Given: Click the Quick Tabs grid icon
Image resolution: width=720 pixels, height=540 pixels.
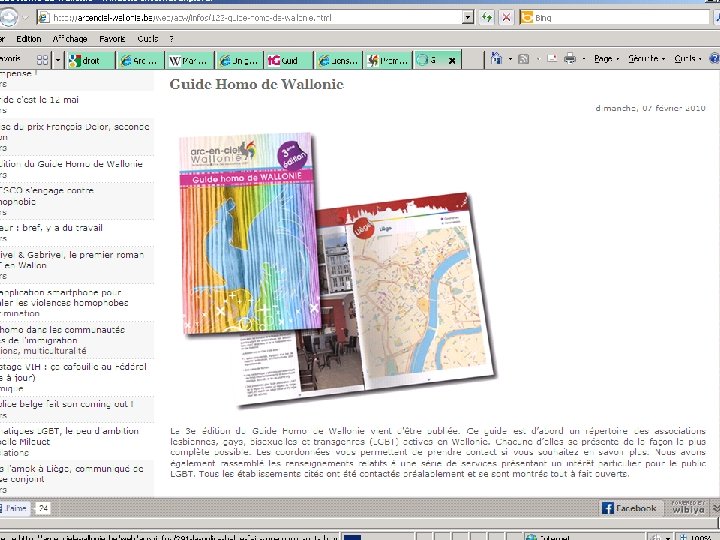Looking at the screenshot, I should (42, 60).
